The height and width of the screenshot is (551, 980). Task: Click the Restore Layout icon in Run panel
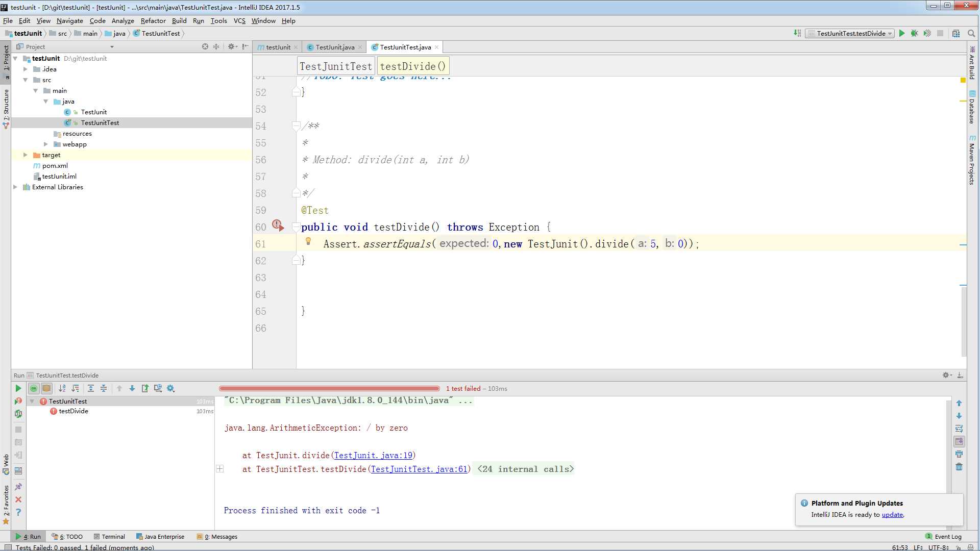pos(18,471)
